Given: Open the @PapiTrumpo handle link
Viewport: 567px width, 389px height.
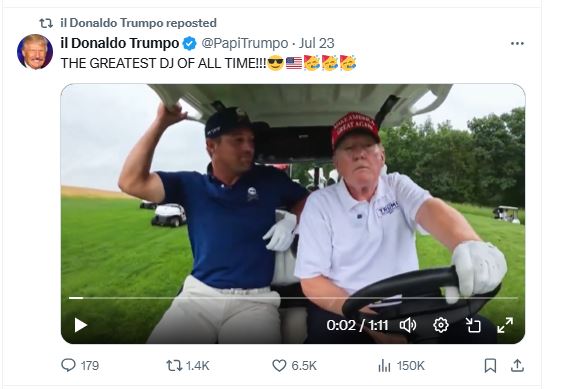Looking at the screenshot, I should click(244, 43).
